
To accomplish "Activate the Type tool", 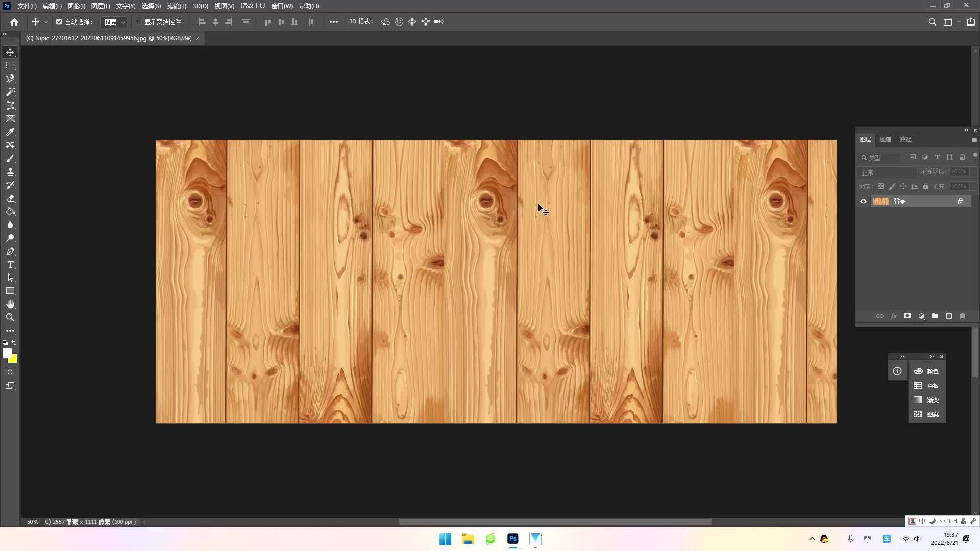I will (x=10, y=264).
